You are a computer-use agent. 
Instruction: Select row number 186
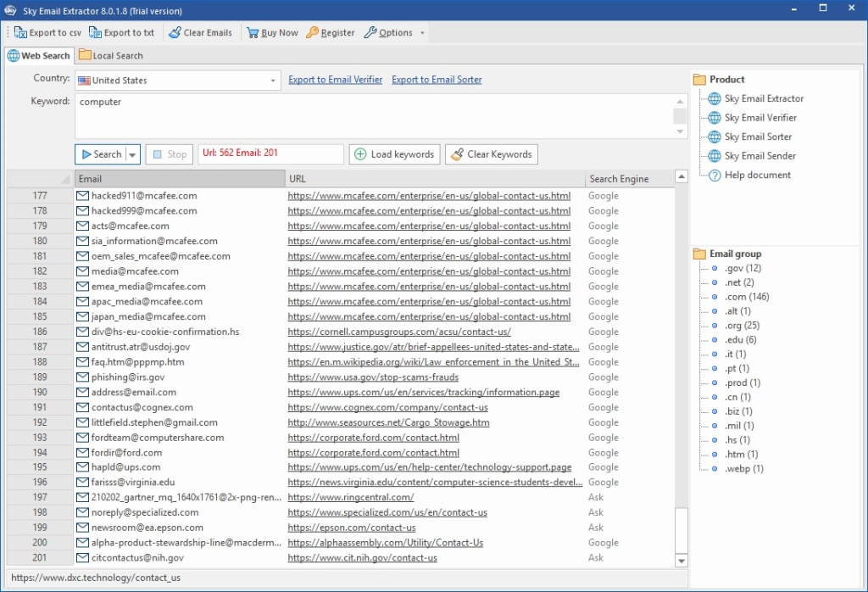tap(40, 332)
